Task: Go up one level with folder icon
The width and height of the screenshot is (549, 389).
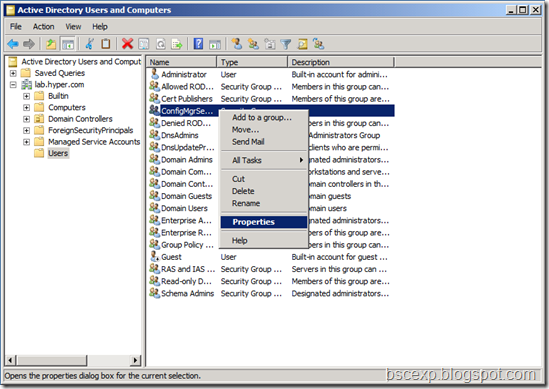Action: tap(51, 44)
